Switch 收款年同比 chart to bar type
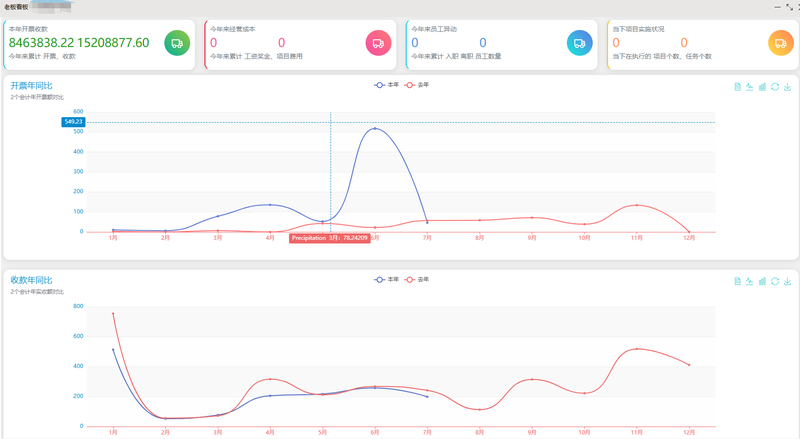This screenshot has height=439, width=800. (762, 281)
